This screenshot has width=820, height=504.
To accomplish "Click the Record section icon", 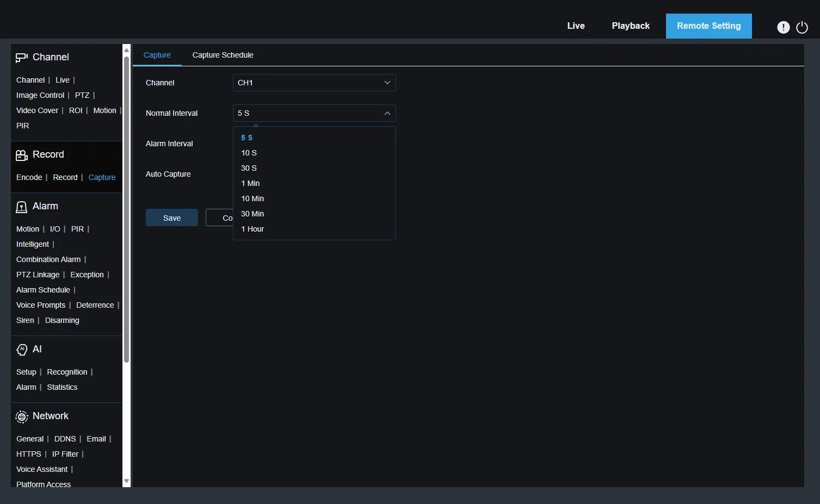I will click(x=21, y=154).
